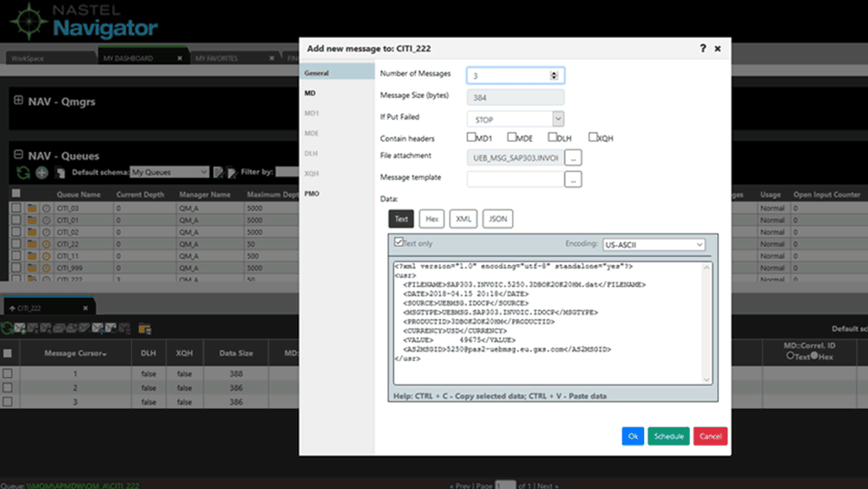Viewport: 868px width, 489px height.
Task: Toggle the XQH contain-headers checkbox
Action: (x=593, y=136)
